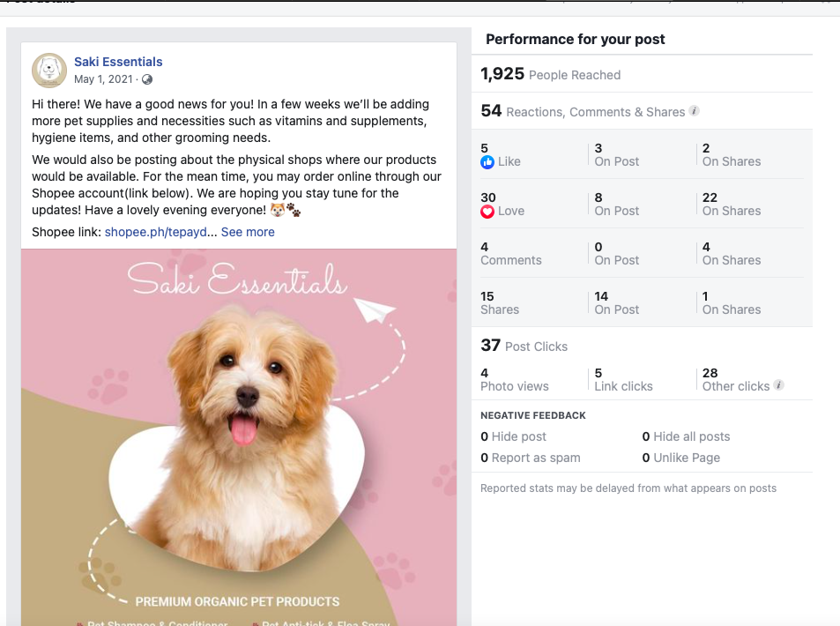Click the 0 Hide post feedback entry
The height and width of the screenshot is (626, 840).
pos(513,436)
